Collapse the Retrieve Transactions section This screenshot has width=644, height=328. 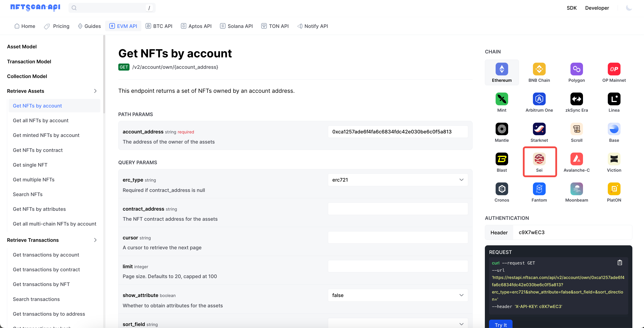pos(95,240)
